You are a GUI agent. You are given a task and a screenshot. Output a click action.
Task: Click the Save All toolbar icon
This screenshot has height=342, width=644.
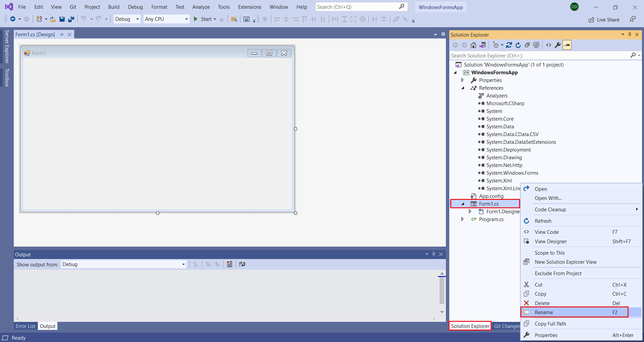point(71,19)
